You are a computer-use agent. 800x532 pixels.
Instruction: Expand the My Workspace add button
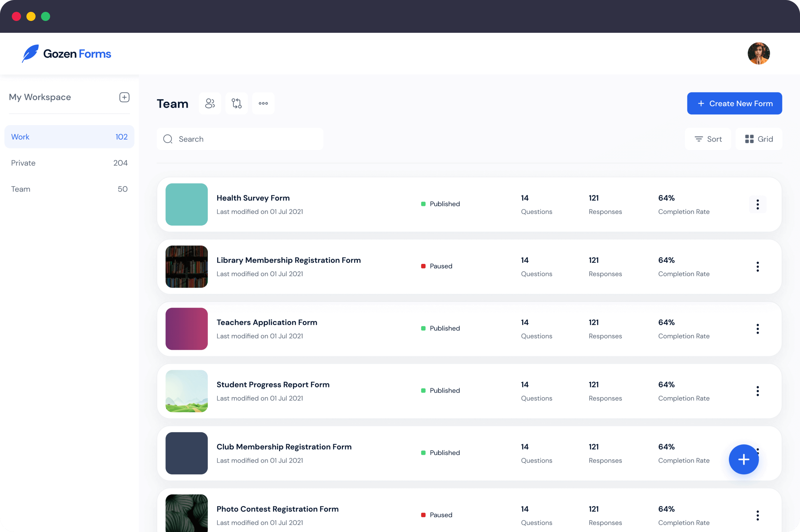tap(124, 97)
